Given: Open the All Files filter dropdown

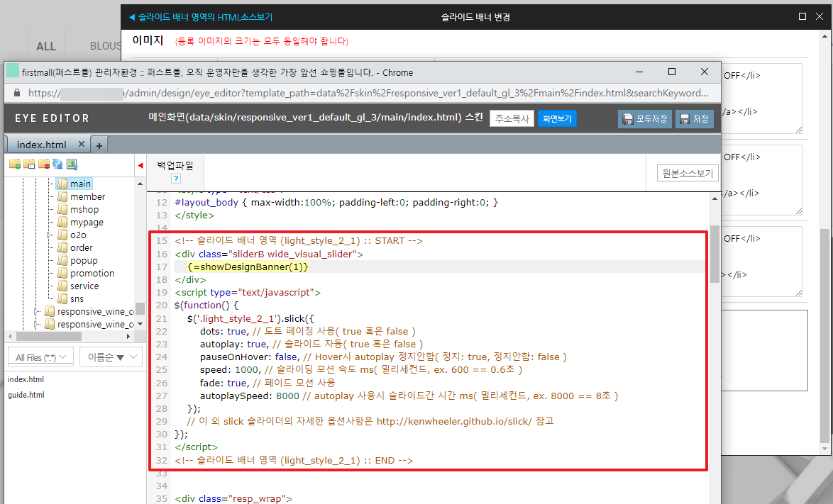Looking at the screenshot, I should [x=40, y=357].
